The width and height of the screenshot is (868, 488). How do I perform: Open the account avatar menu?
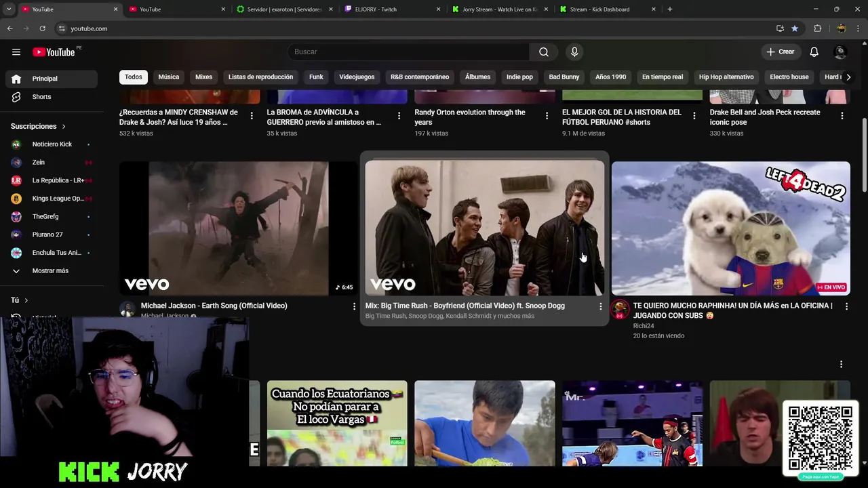(x=840, y=52)
